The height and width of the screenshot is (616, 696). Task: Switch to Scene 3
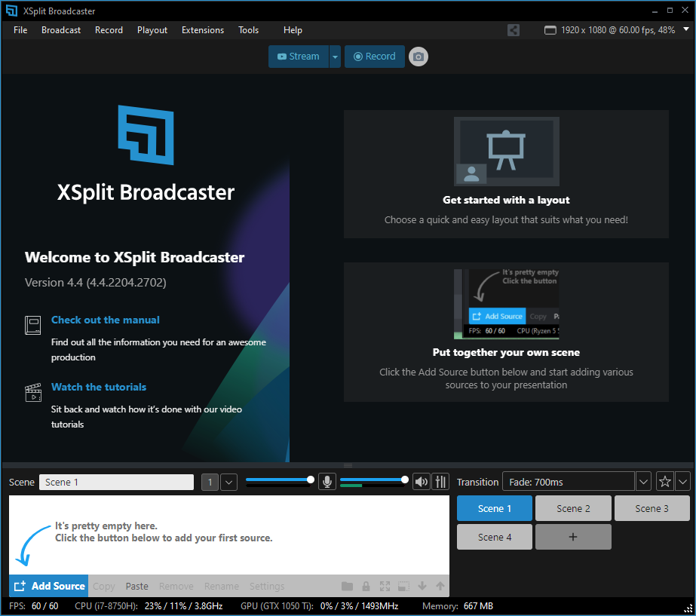point(652,509)
